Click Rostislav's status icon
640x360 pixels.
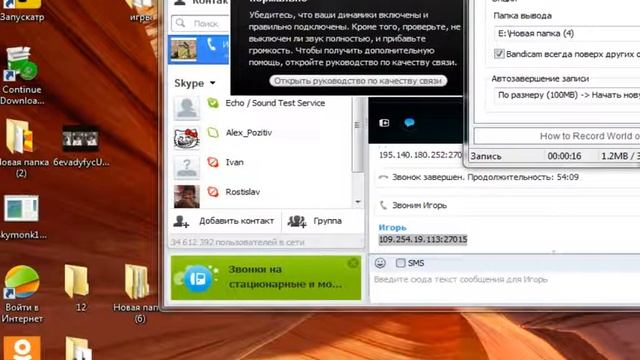click(213, 191)
